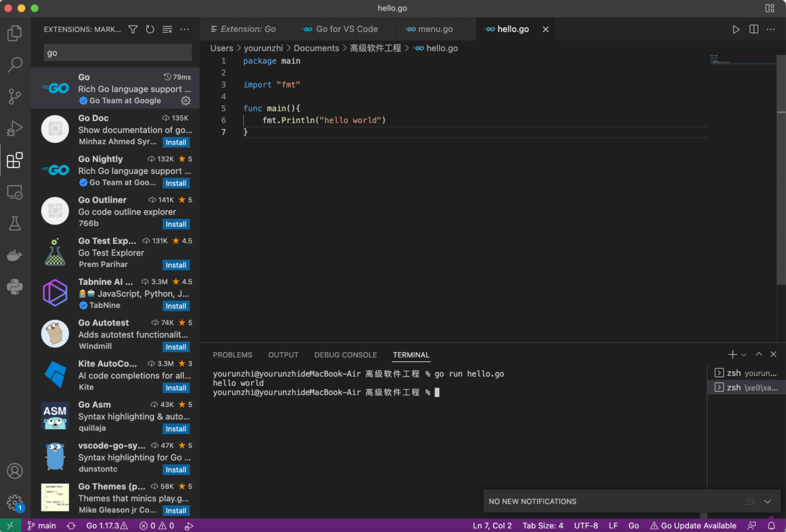This screenshot has height=532, width=786.
Task: Clear all notifications
Action: pyautogui.click(x=750, y=502)
